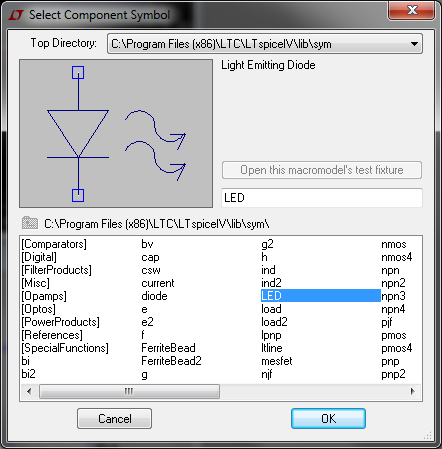Click the OK button
The width and height of the screenshot is (442, 449).
point(328,419)
